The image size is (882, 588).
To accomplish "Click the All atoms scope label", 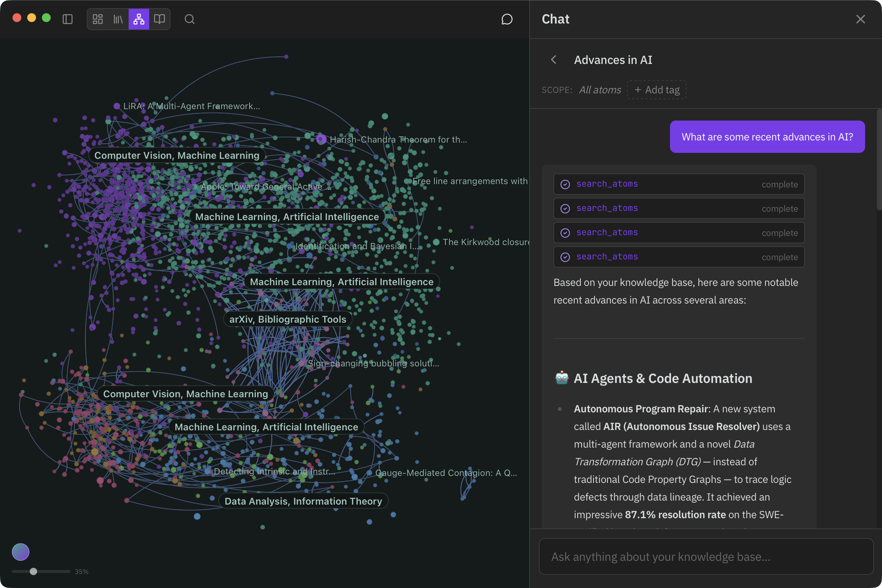I will [599, 90].
